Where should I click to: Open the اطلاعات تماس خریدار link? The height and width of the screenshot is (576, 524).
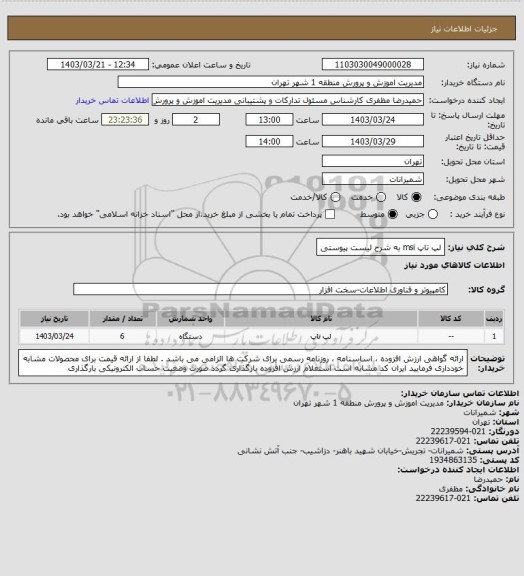click(112, 100)
